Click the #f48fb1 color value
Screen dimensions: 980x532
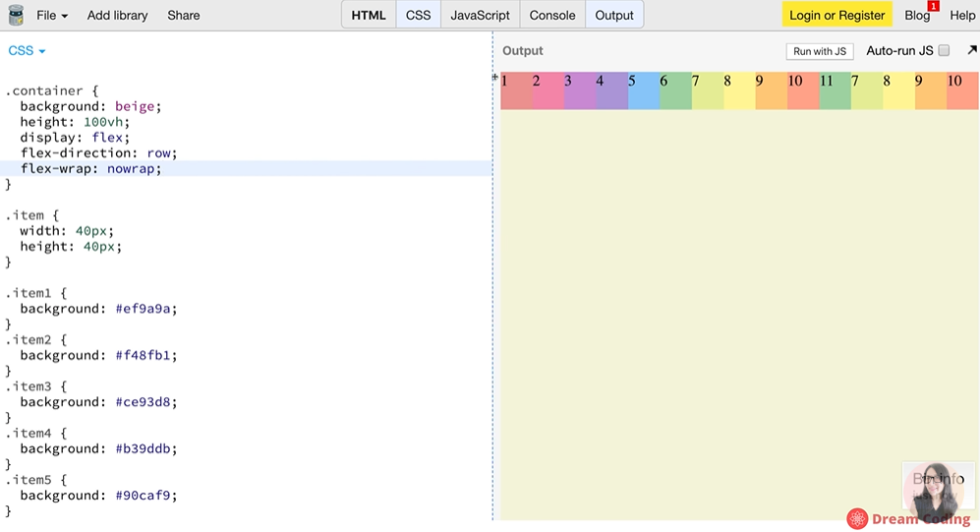click(x=144, y=355)
